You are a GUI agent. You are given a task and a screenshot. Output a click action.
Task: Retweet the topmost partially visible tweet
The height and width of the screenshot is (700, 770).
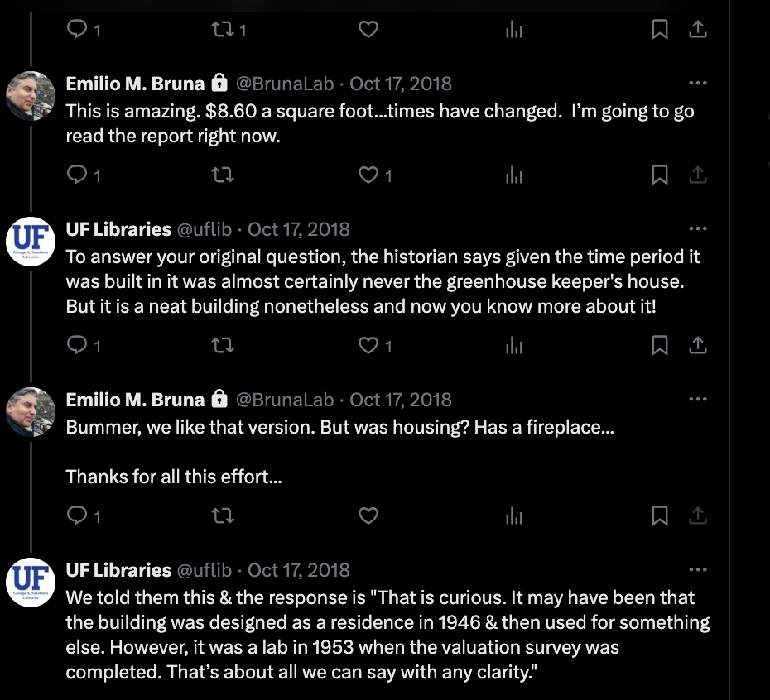point(223,30)
